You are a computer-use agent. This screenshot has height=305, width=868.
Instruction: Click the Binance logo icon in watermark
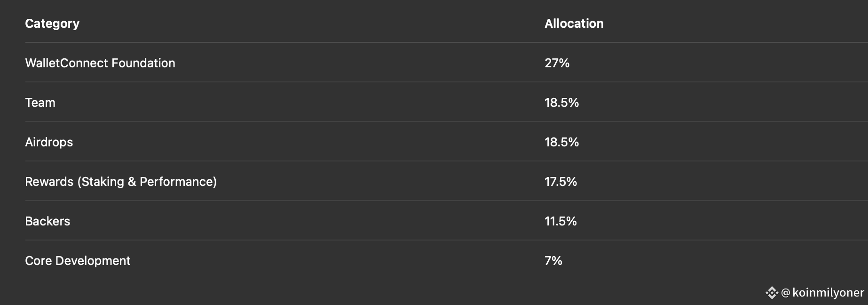pyautogui.click(x=772, y=293)
